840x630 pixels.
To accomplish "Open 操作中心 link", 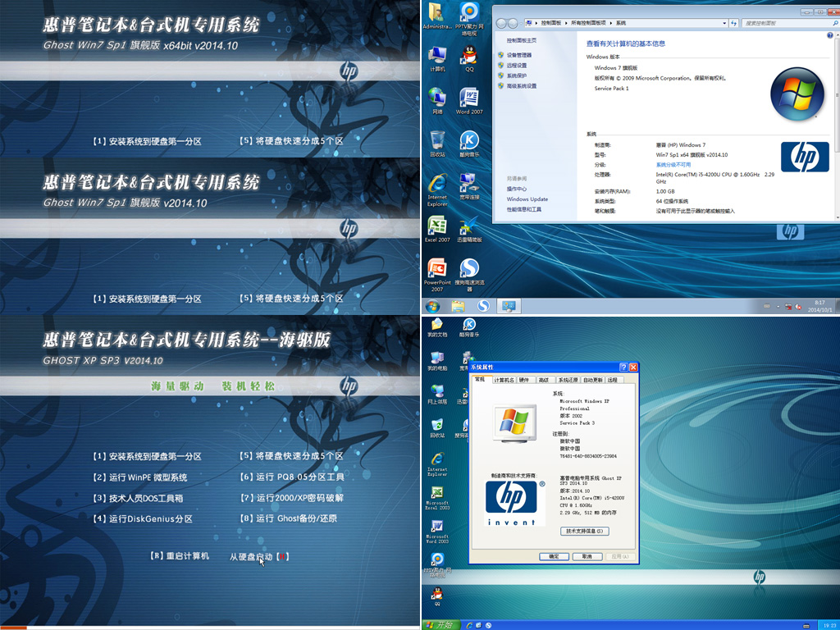I will 517,189.
